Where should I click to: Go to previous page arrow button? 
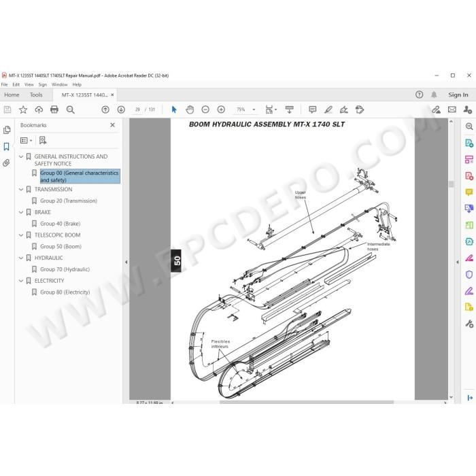[105, 109]
